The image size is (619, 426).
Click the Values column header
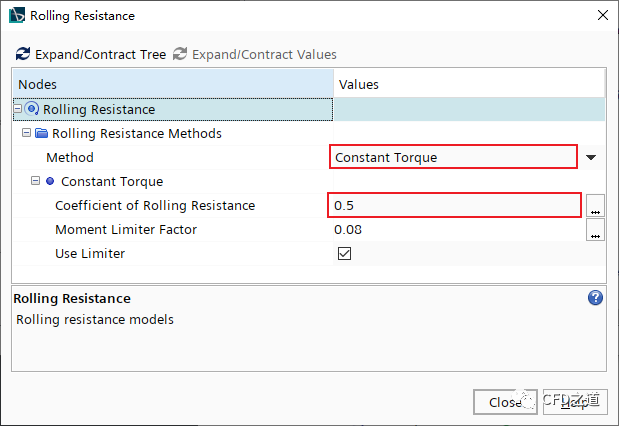(x=468, y=84)
